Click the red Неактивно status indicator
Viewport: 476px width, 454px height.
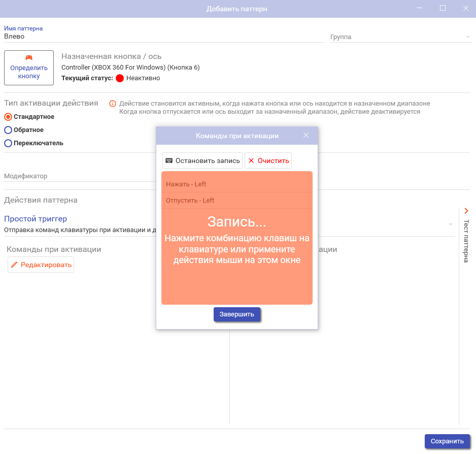pyautogui.click(x=120, y=78)
